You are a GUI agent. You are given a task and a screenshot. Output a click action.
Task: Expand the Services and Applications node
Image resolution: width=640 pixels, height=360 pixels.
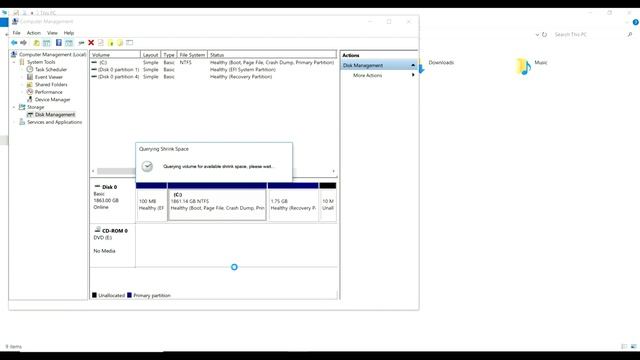tap(14, 122)
